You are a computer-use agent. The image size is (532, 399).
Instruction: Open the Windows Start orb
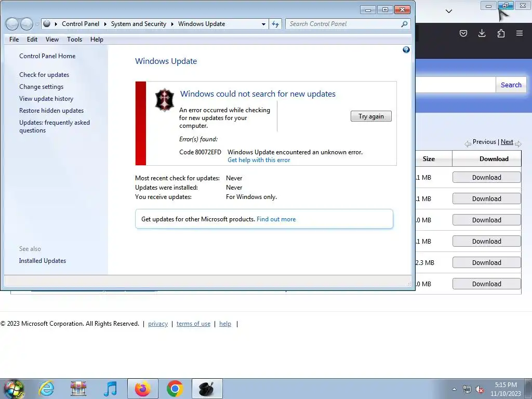click(14, 389)
